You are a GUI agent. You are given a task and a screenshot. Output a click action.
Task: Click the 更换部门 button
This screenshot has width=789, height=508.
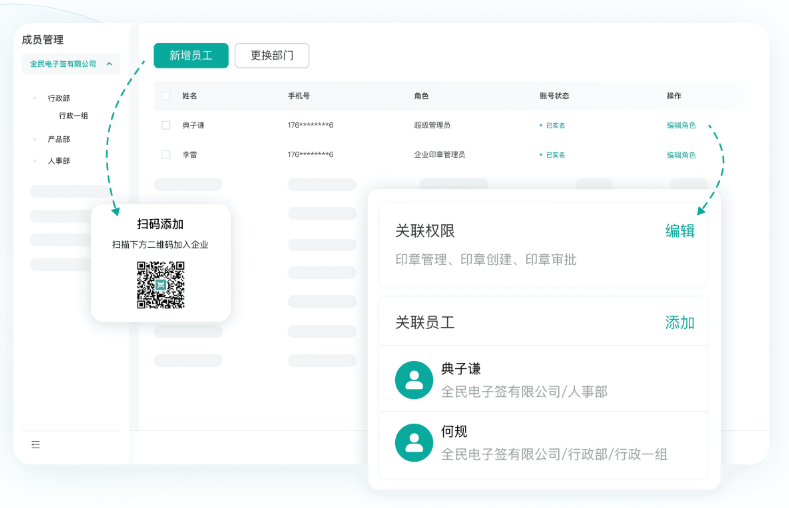tap(272, 55)
